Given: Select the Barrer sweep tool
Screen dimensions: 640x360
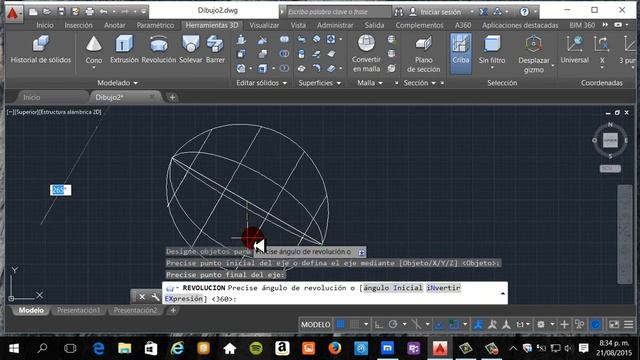Looking at the screenshot, I should [x=215, y=49].
